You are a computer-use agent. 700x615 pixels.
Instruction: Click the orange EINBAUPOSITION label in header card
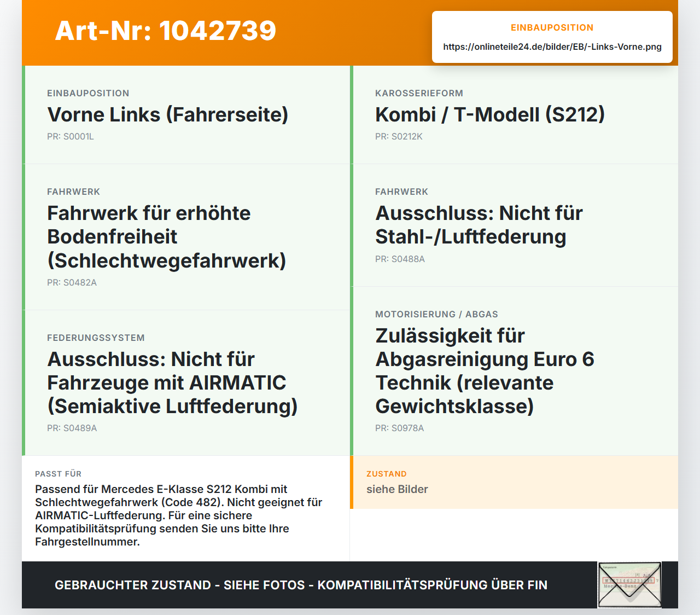click(x=552, y=27)
